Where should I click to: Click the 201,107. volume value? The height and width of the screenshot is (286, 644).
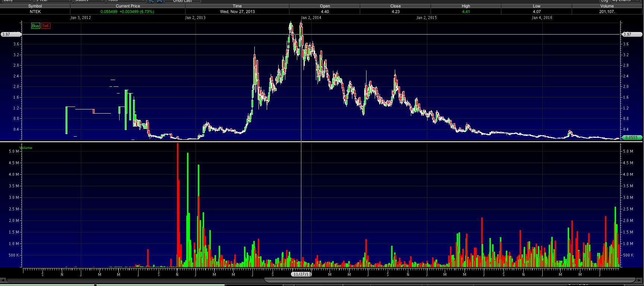(x=607, y=12)
